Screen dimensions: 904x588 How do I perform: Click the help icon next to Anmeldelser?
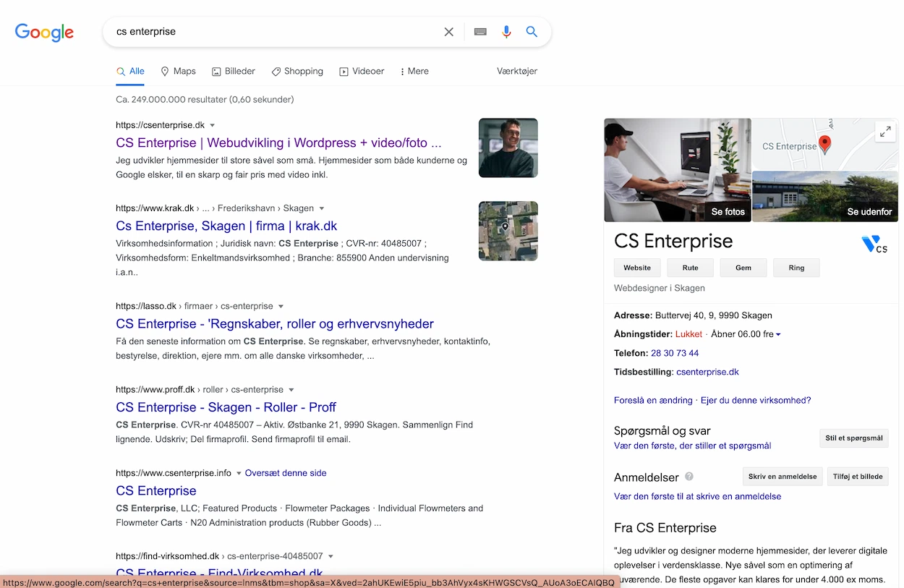coord(689,477)
